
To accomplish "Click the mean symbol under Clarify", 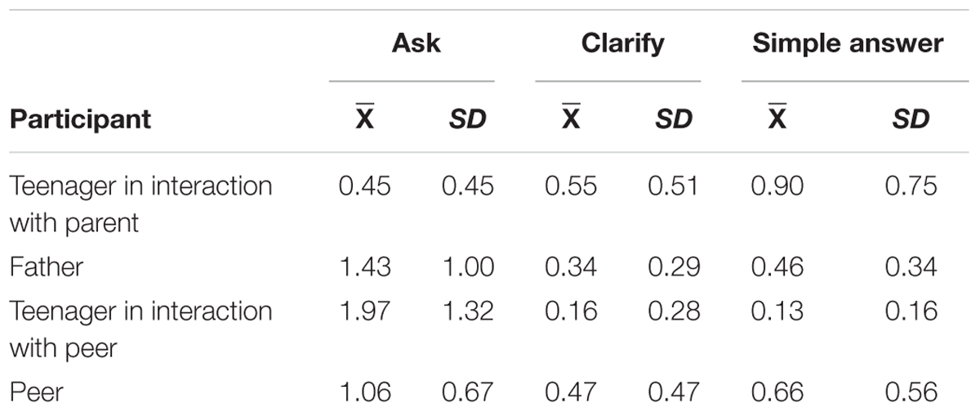I will click(x=572, y=117).
